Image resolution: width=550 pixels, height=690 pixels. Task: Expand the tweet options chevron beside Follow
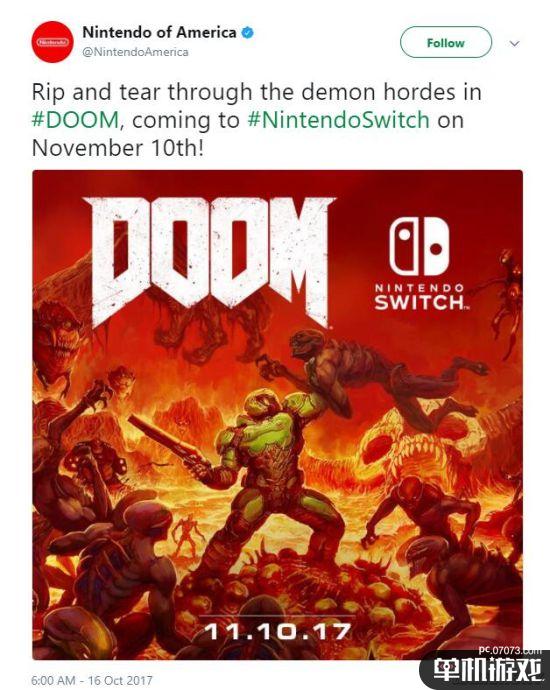click(514, 43)
